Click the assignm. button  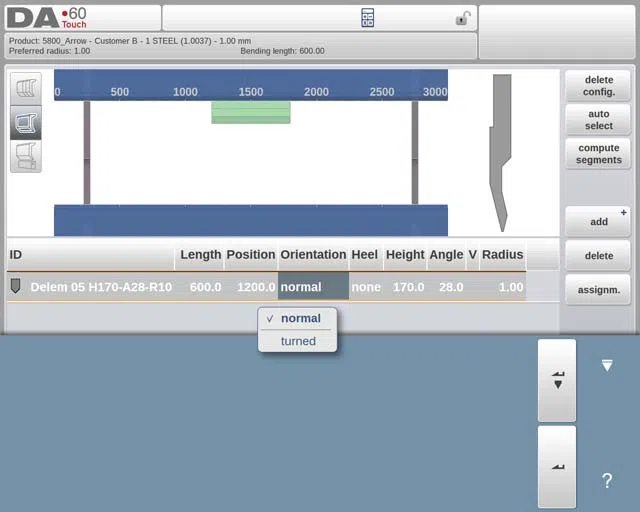(x=598, y=289)
